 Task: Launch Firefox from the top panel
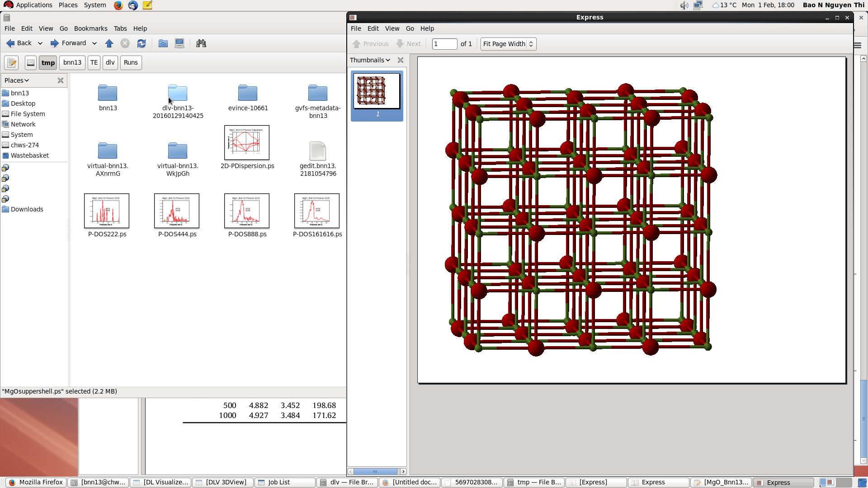coord(118,5)
